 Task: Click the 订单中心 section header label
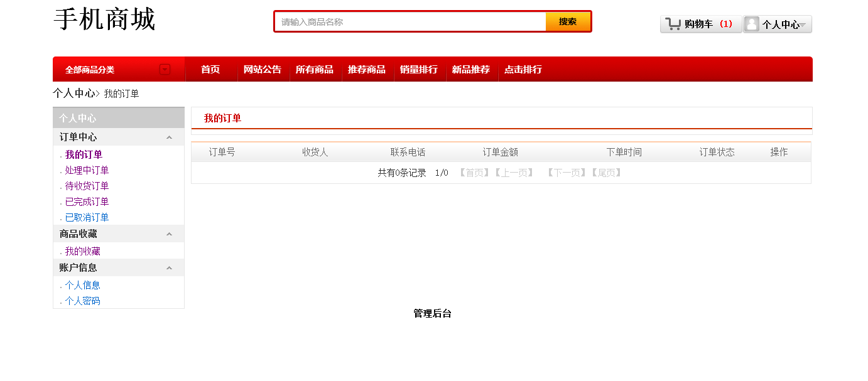[78, 137]
